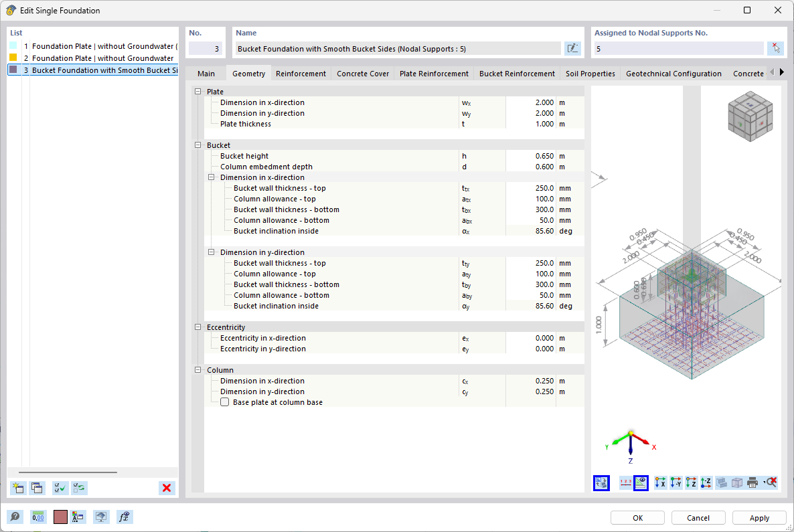Edit the foundation name with the pencil icon
The height and width of the screenshot is (532, 794).
point(573,48)
